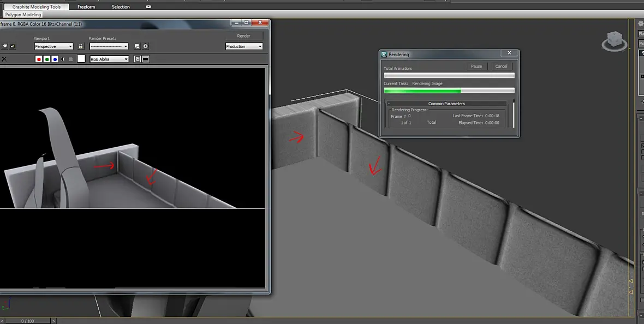644x324 pixels.
Task: Click the ViewCube in the viewport
Action: [615, 41]
